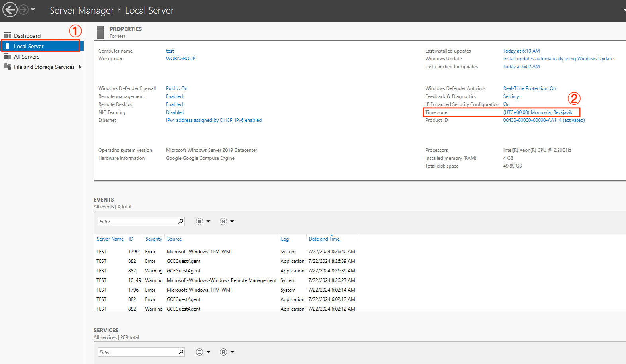Click File and Storage Services icon
This screenshot has height=364, width=626.
8,67
